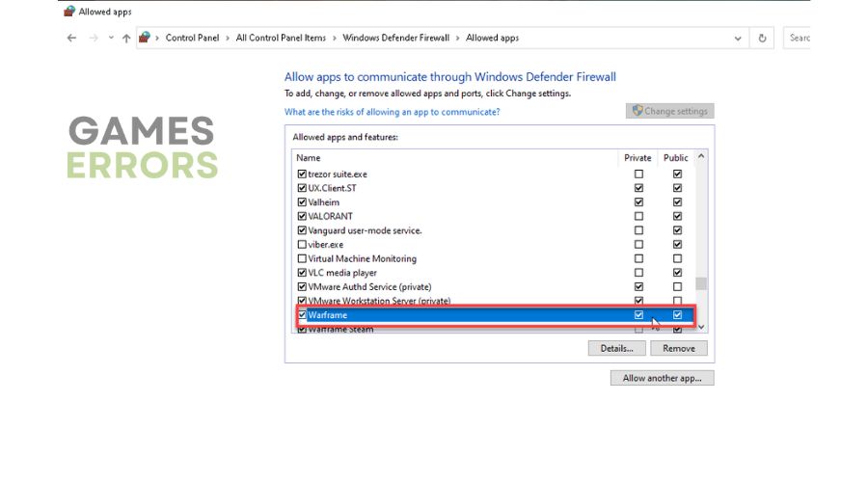The image size is (868, 482).
Task: Expand chevron after All Control Panel Items
Action: point(335,39)
